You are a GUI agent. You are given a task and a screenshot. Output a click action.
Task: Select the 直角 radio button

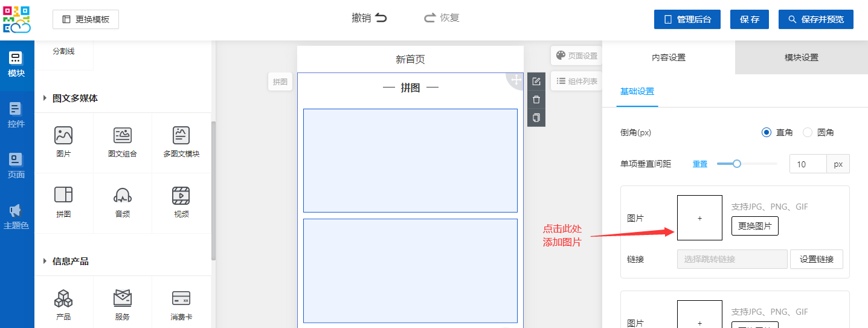click(x=767, y=132)
